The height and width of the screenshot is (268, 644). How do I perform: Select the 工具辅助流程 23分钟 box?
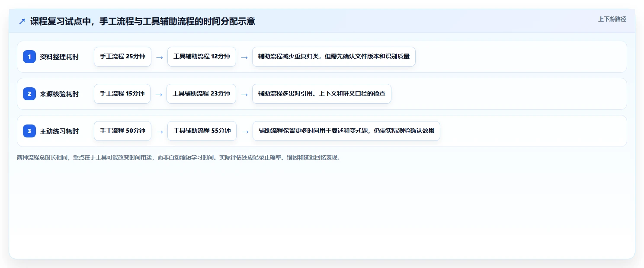pos(201,94)
